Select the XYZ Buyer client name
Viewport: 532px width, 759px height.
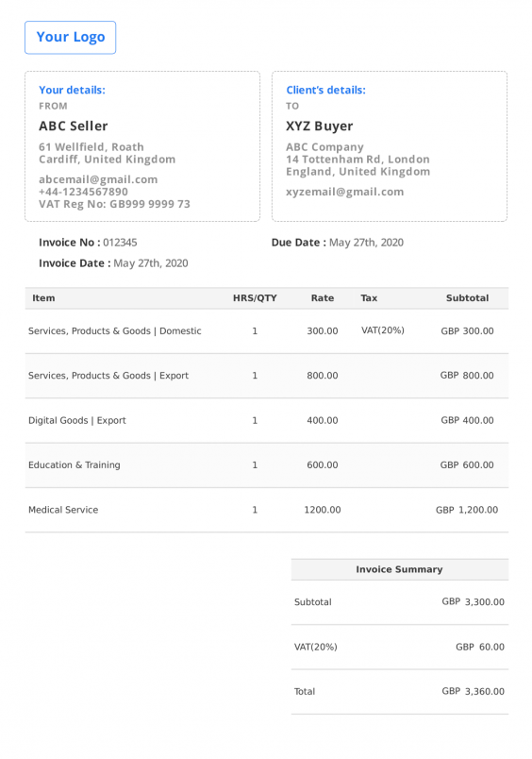319,126
